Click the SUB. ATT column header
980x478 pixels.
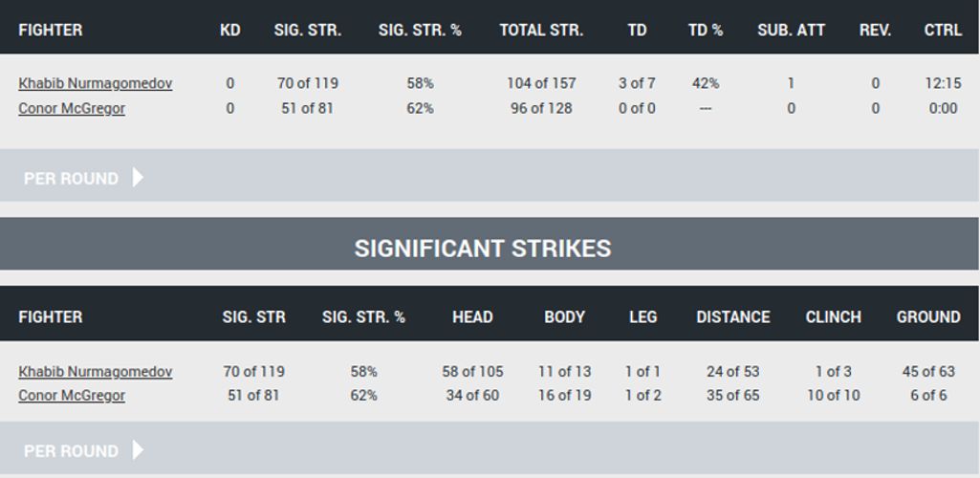[792, 30]
